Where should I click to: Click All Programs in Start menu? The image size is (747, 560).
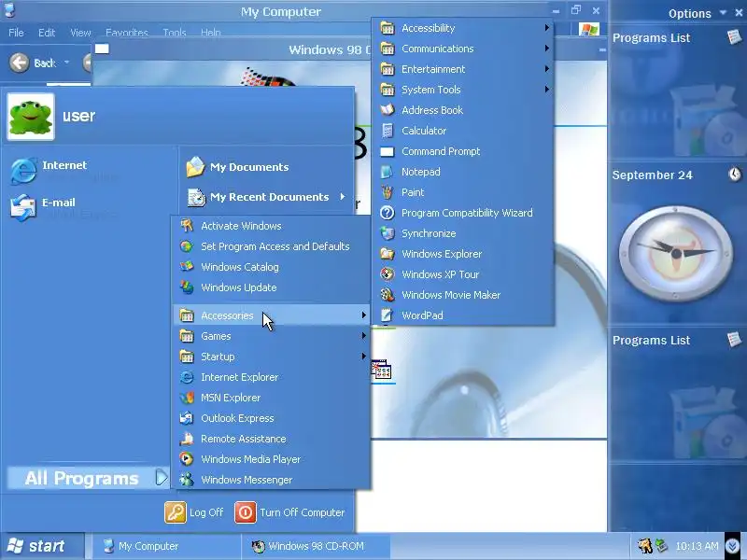[89, 478]
